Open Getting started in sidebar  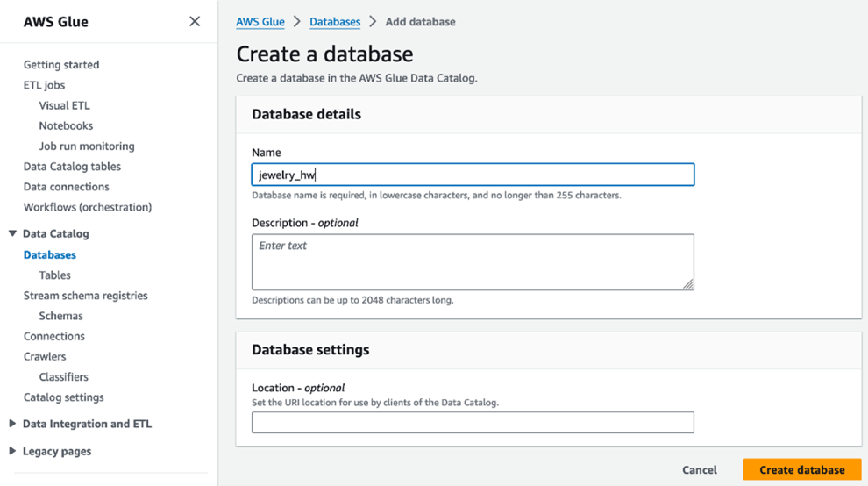coord(61,65)
